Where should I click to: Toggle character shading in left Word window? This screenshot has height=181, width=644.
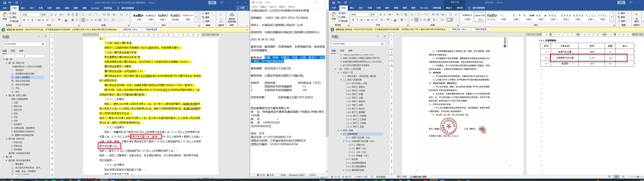pos(73,20)
